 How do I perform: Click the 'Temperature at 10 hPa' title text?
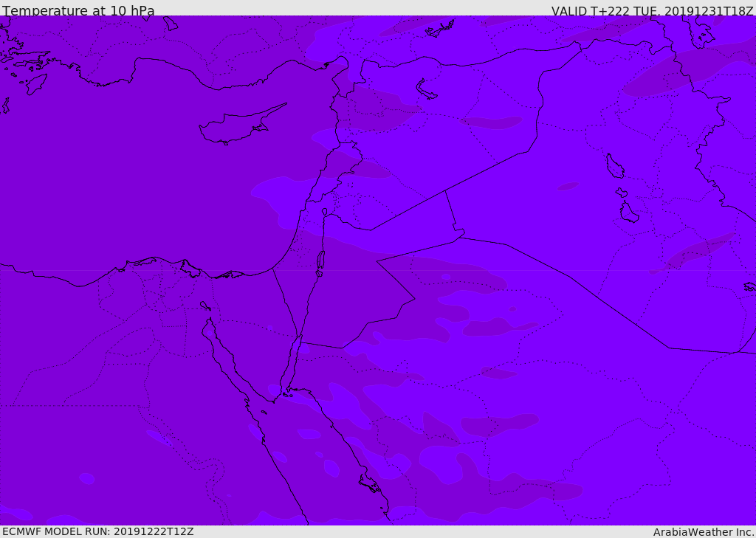78,10
